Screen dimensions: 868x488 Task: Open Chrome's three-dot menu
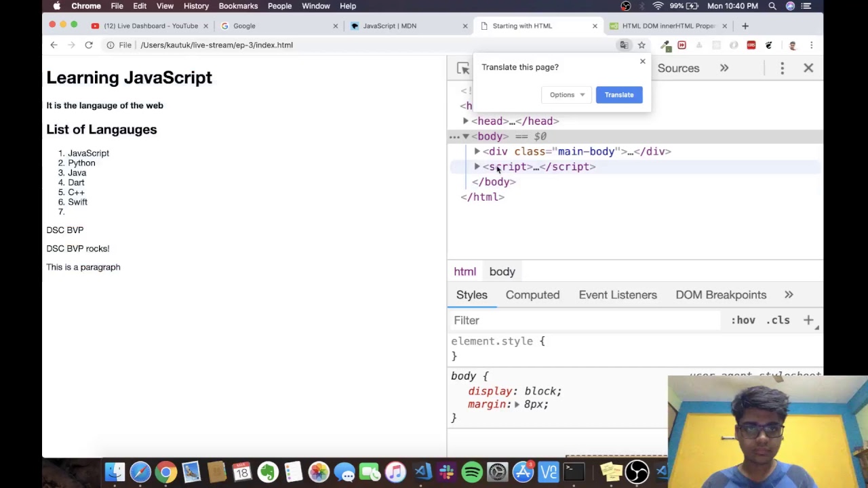811,45
